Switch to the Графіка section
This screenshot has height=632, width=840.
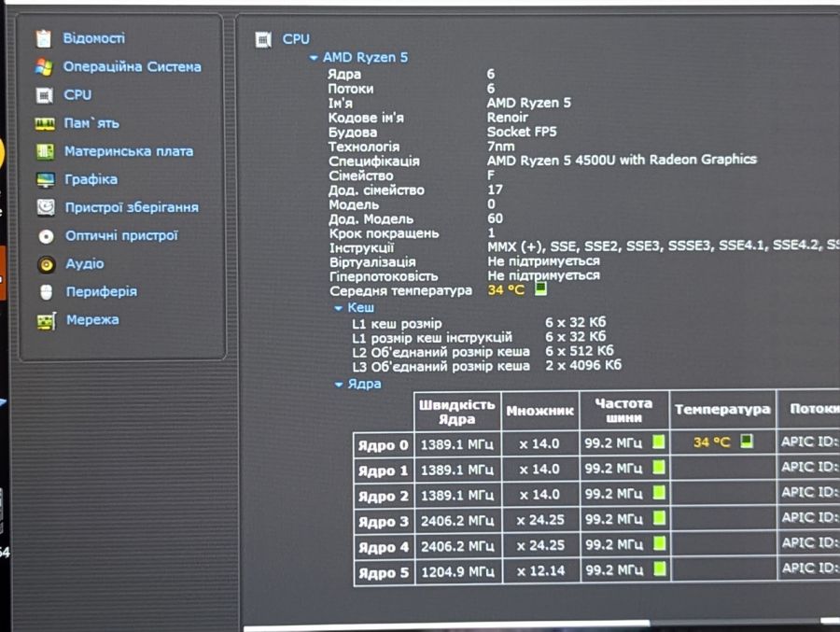(x=91, y=179)
